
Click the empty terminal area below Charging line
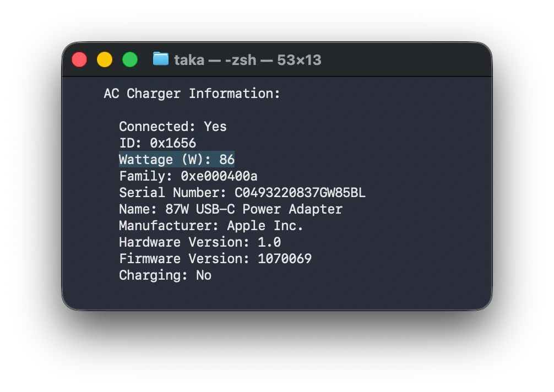pos(277,296)
